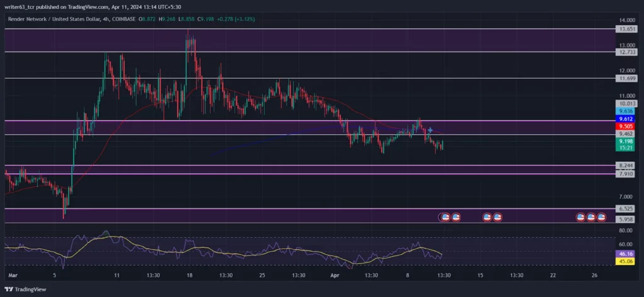The width and height of the screenshot is (644, 297).
Task: Select the 13.651 price level label
Action: [x=626, y=29]
